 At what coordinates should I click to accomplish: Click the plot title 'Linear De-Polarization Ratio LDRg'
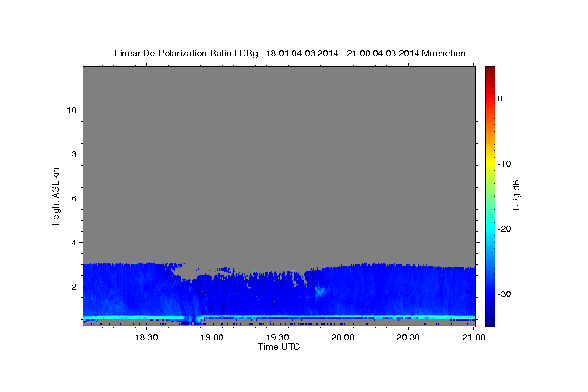click(186, 53)
